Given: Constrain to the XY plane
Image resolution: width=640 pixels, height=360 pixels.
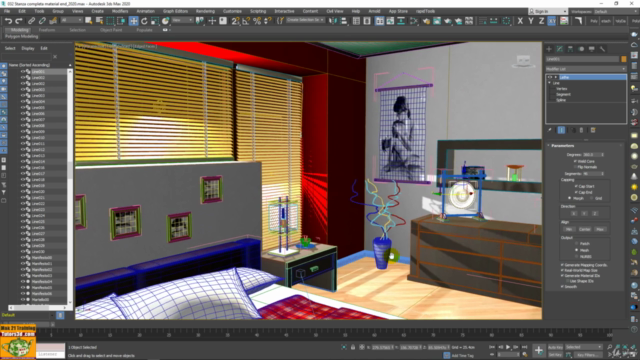Looking at the screenshot, I should coord(552,21).
